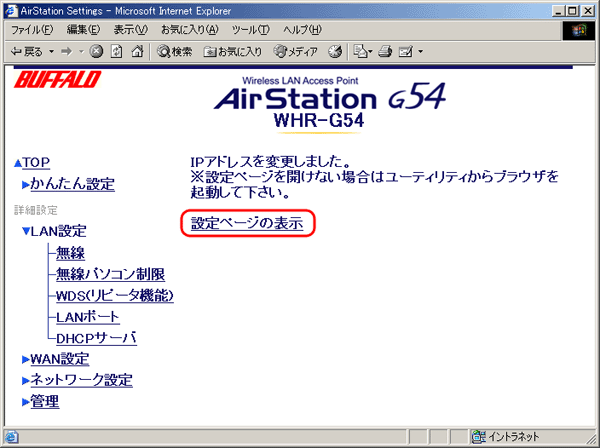The height and width of the screenshot is (448, 600).
Task: Click the IE icon in title bar
Action: (x=11, y=11)
